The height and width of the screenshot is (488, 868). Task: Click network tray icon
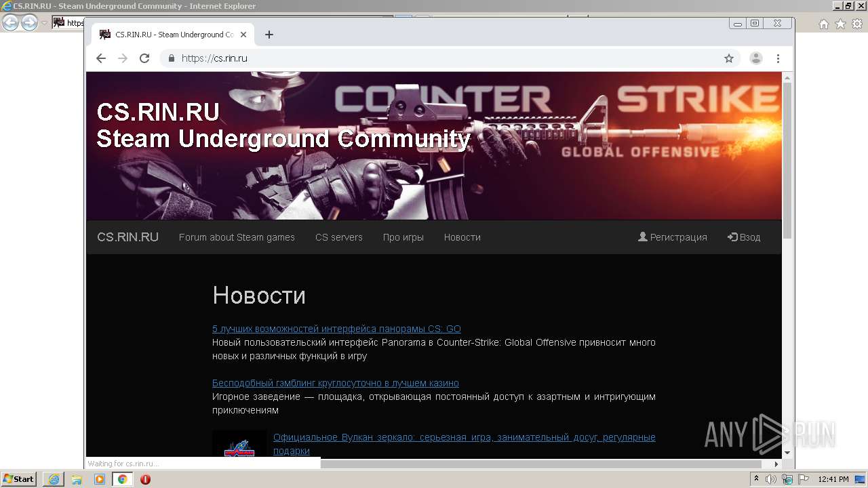coord(787,479)
